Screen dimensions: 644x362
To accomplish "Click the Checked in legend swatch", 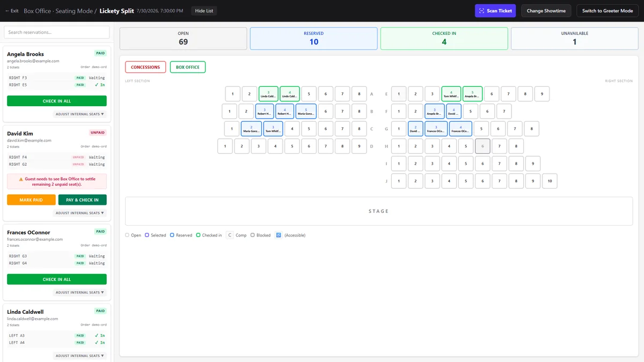I will tap(199, 235).
